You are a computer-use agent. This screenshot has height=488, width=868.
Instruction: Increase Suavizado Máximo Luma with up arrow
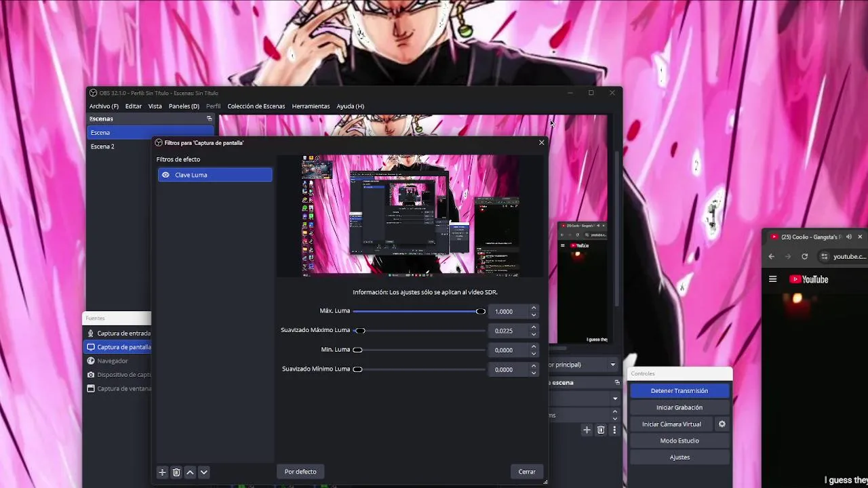point(534,327)
